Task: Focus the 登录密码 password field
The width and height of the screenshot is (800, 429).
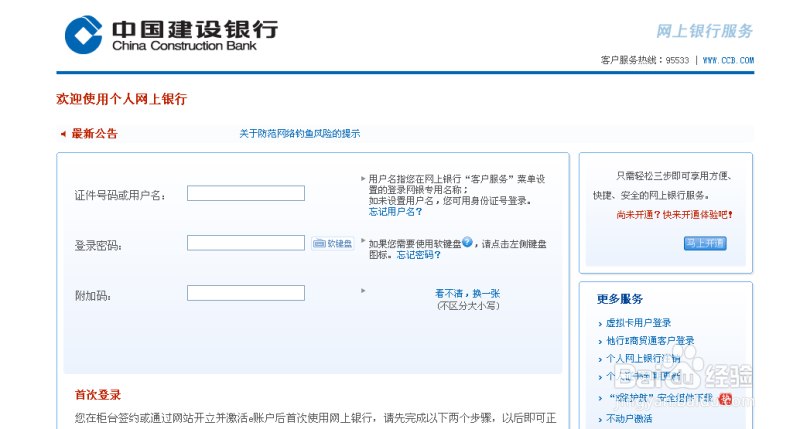Action: (246, 243)
